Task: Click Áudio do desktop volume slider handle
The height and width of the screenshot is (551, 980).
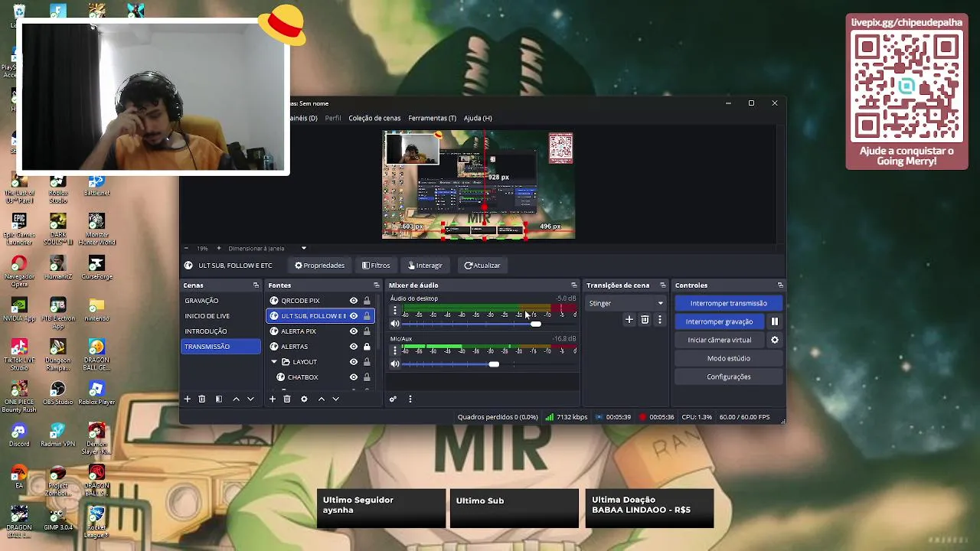Action: pyautogui.click(x=536, y=324)
